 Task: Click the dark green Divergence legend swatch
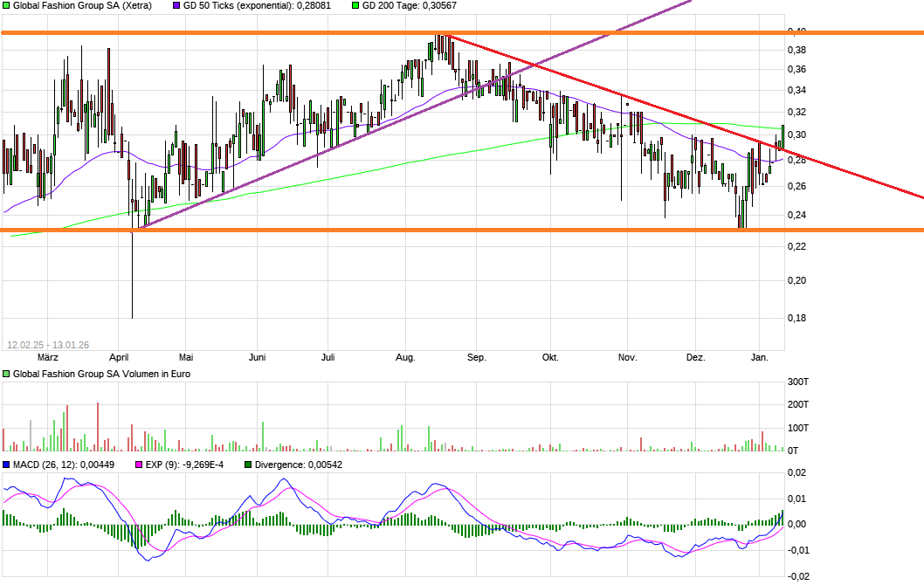click(x=248, y=465)
